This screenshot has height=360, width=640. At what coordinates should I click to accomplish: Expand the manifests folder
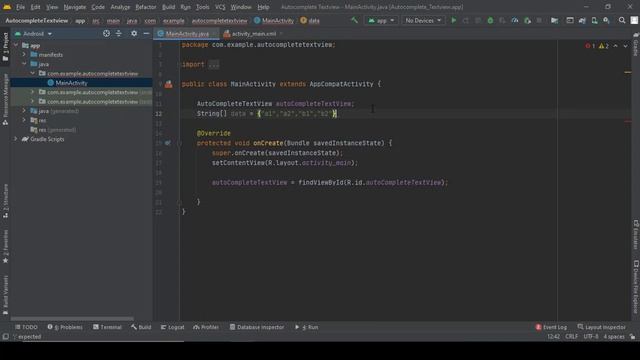[24, 55]
